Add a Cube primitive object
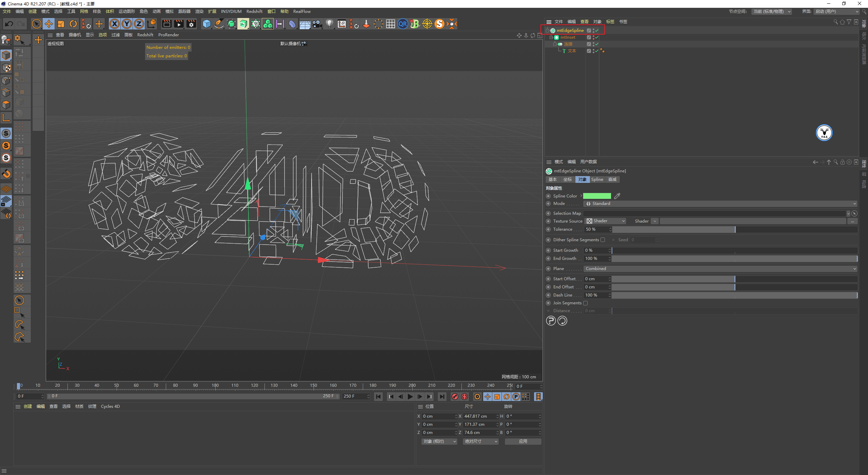Viewport: 868px width, 475px height. coord(206,24)
